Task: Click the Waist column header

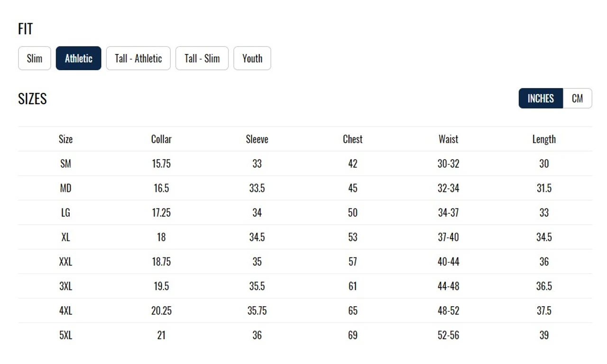Action: [x=448, y=139]
